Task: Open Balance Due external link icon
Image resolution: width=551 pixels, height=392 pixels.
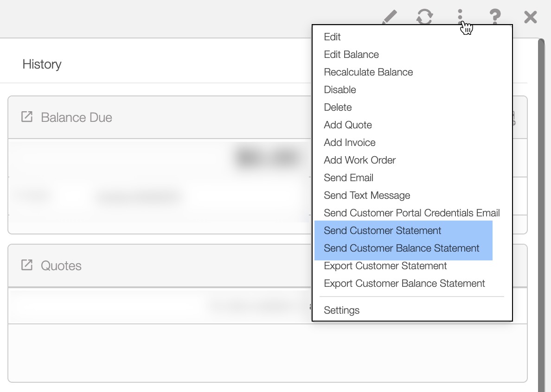Action: [x=27, y=117]
